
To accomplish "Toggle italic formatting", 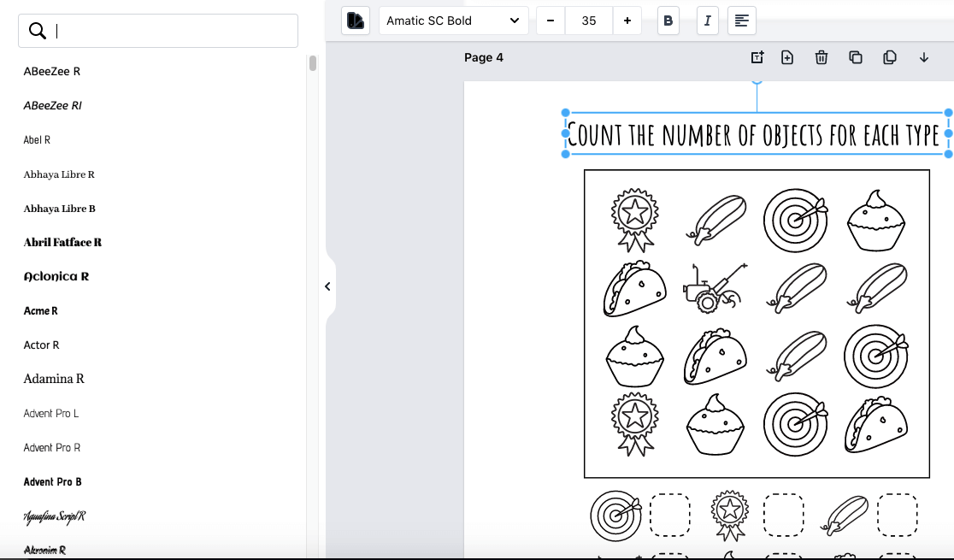I will click(707, 21).
